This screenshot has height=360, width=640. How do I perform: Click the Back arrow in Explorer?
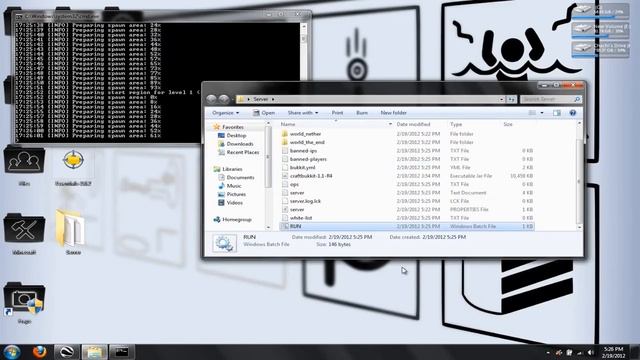[x=211, y=99]
